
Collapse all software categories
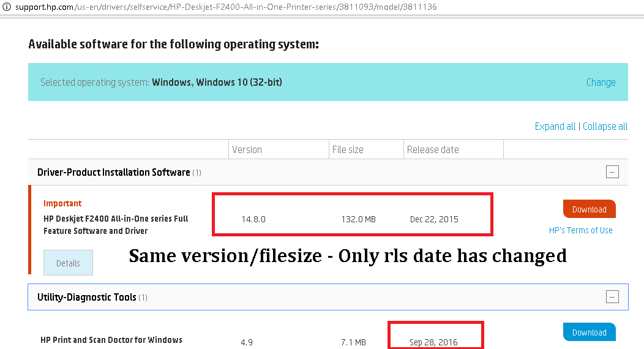[x=605, y=127]
